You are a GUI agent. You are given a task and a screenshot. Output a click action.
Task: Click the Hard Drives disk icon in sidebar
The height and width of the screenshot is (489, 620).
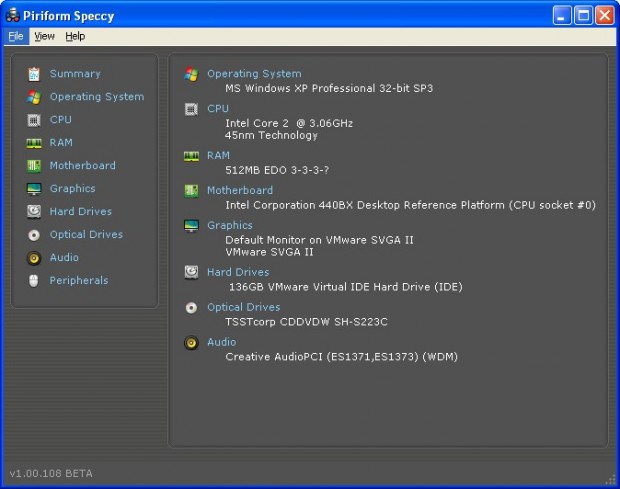34,211
